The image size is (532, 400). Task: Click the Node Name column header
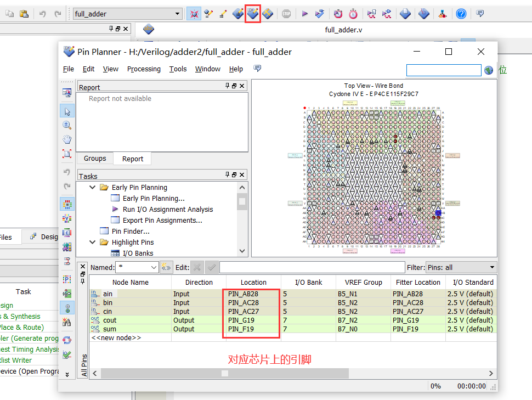[131, 283]
